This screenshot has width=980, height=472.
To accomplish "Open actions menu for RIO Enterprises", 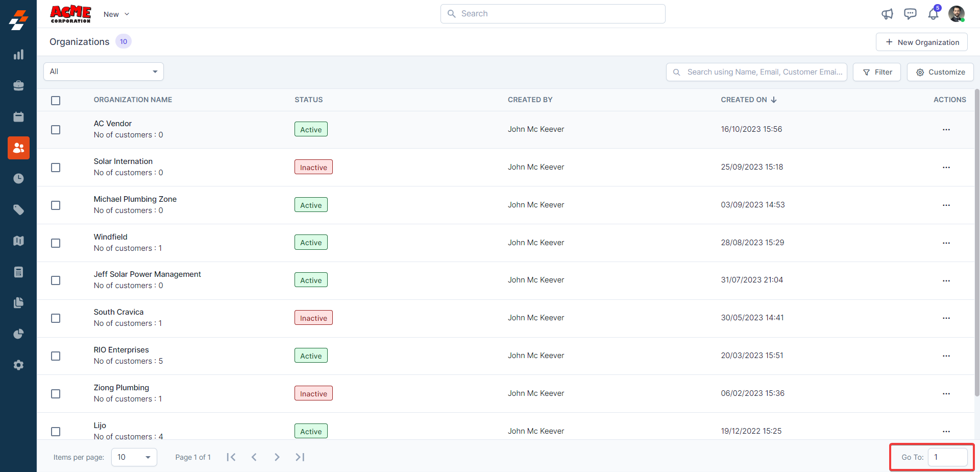I will (946, 356).
